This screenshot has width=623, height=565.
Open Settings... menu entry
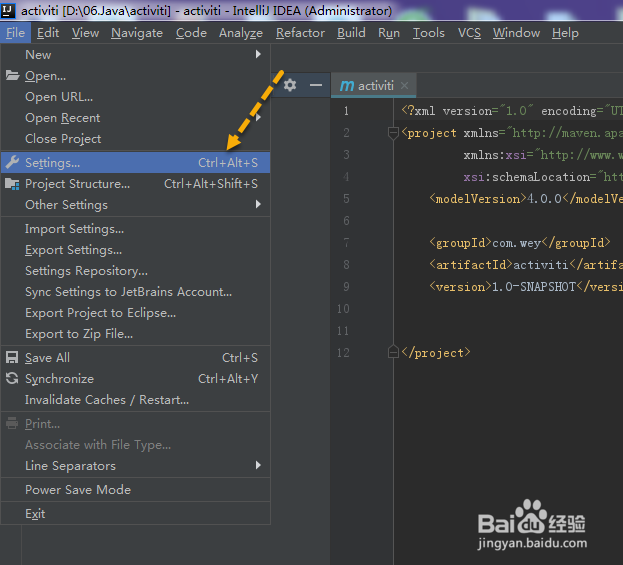pos(135,163)
